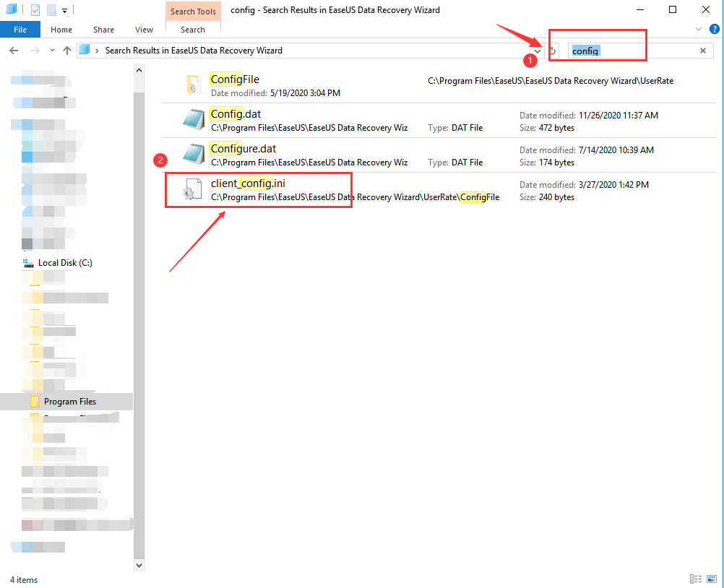The image size is (724, 588).
Task: Click the address bar path text
Action: [194, 51]
